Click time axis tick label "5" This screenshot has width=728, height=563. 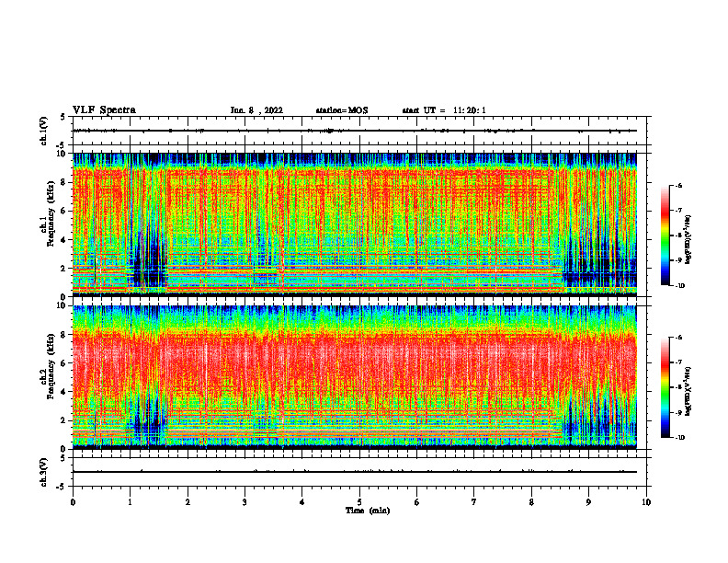pyautogui.click(x=359, y=502)
